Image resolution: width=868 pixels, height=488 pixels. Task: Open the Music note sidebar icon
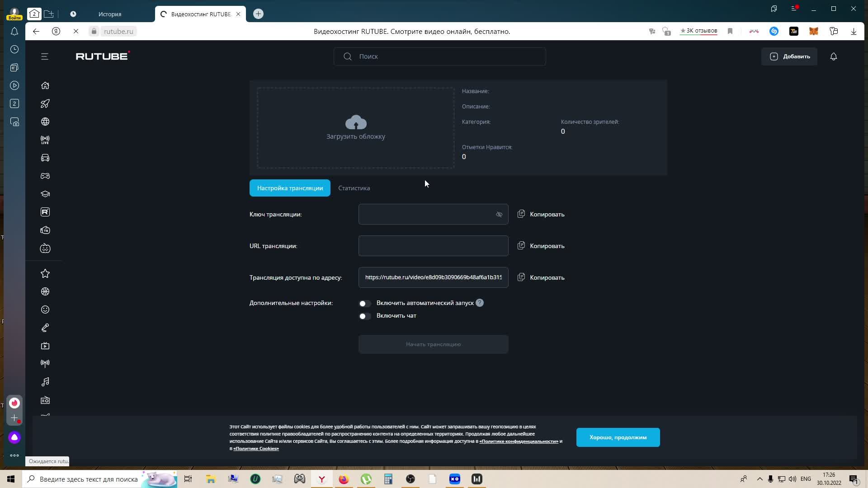click(45, 382)
